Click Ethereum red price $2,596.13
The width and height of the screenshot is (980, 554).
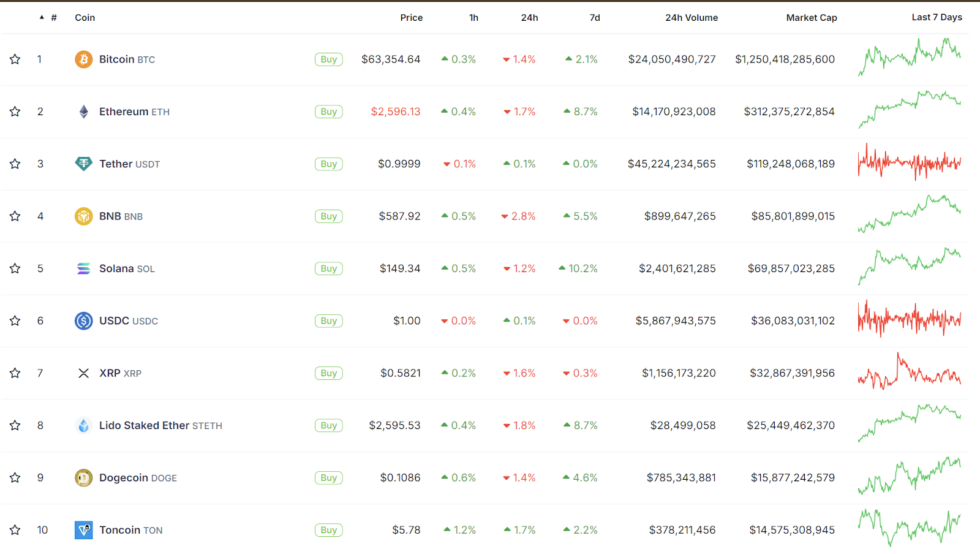(396, 112)
